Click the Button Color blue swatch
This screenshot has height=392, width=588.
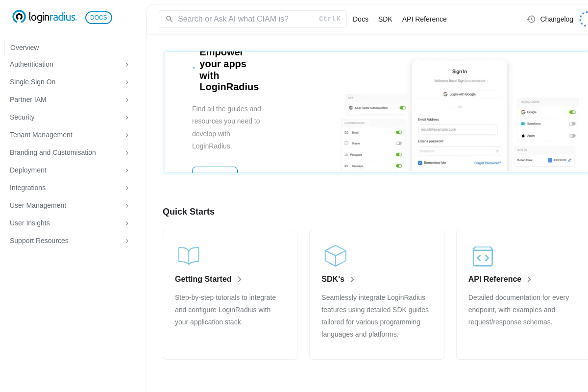click(x=550, y=160)
